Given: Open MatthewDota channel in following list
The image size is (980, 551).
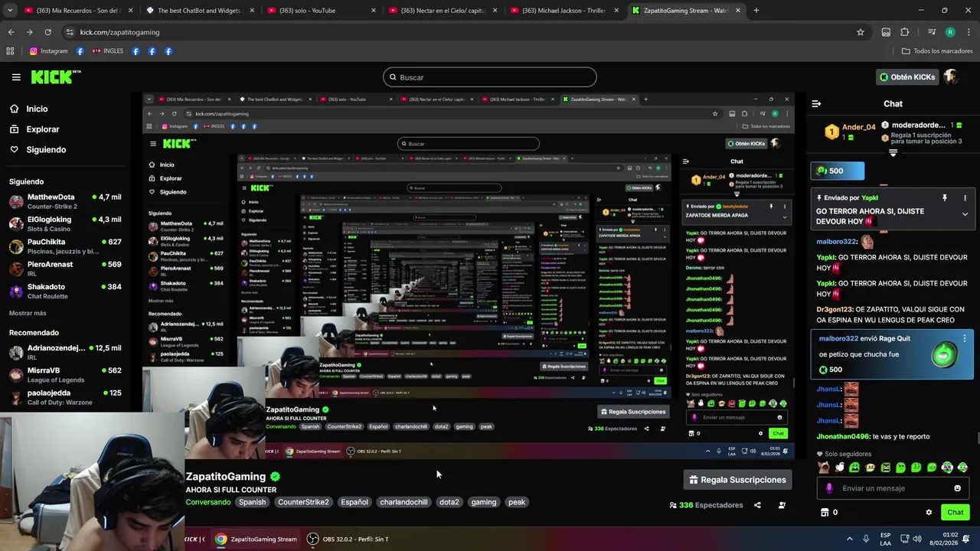Looking at the screenshot, I should [65, 201].
